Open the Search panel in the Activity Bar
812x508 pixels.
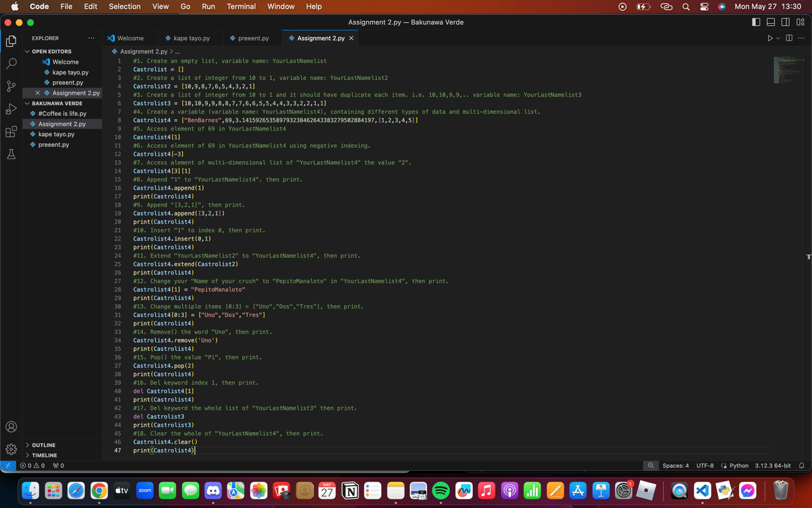[11, 64]
